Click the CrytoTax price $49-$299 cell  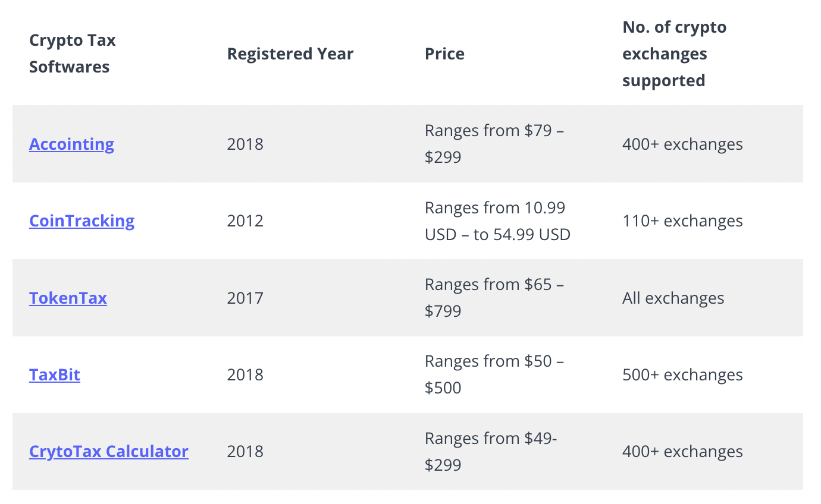tap(491, 452)
